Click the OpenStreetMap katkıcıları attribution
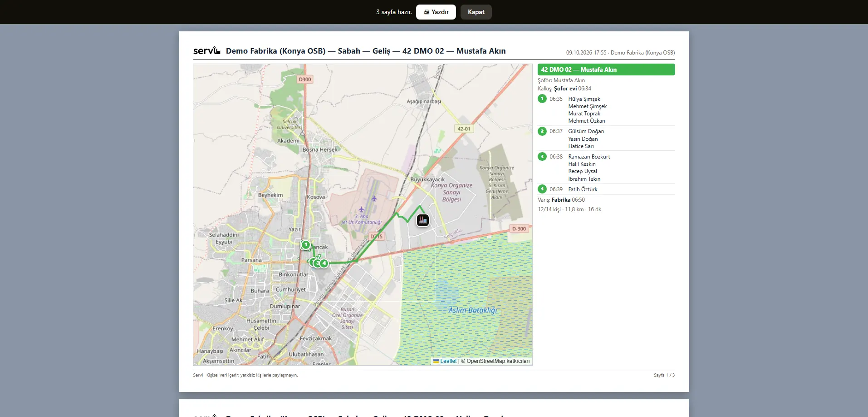 pyautogui.click(x=495, y=361)
